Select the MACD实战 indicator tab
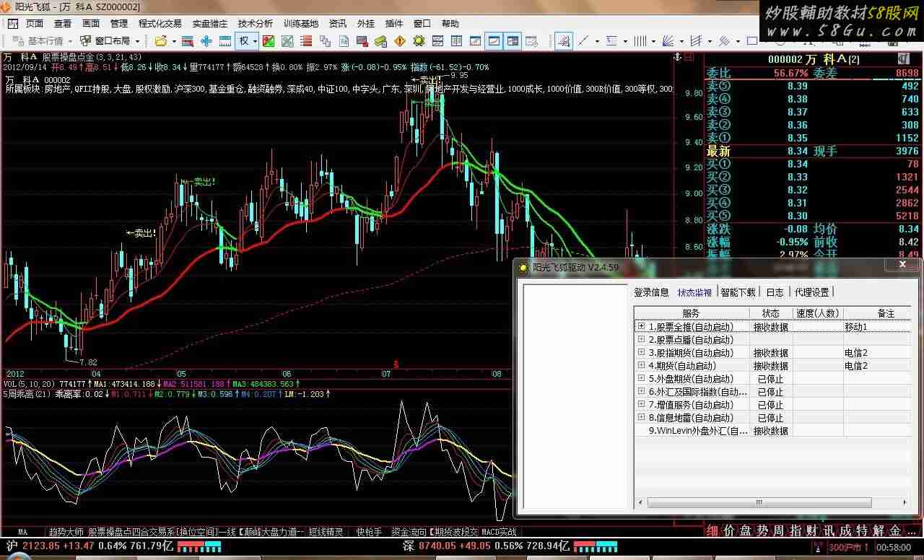 499,532
